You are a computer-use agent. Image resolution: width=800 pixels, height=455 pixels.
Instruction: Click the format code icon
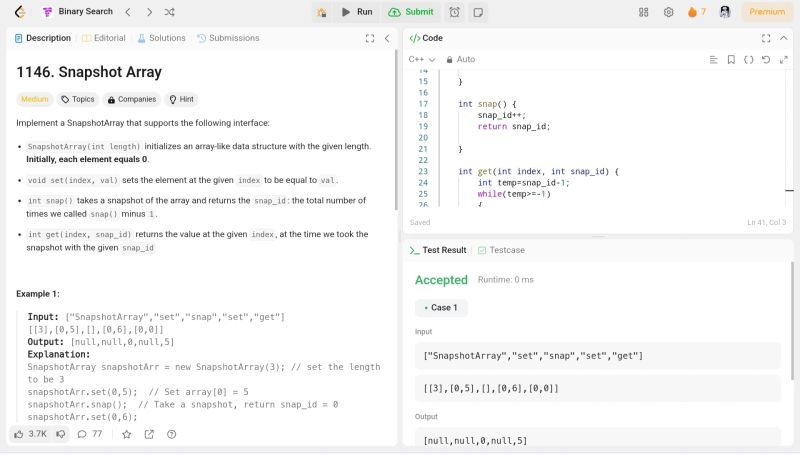pyautogui.click(x=714, y=60)
